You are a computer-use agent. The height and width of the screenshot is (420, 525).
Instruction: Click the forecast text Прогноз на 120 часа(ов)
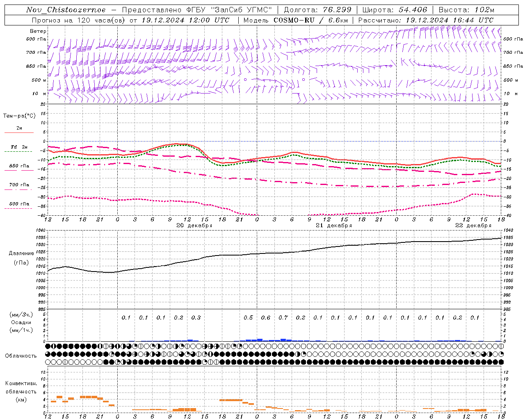79,20
